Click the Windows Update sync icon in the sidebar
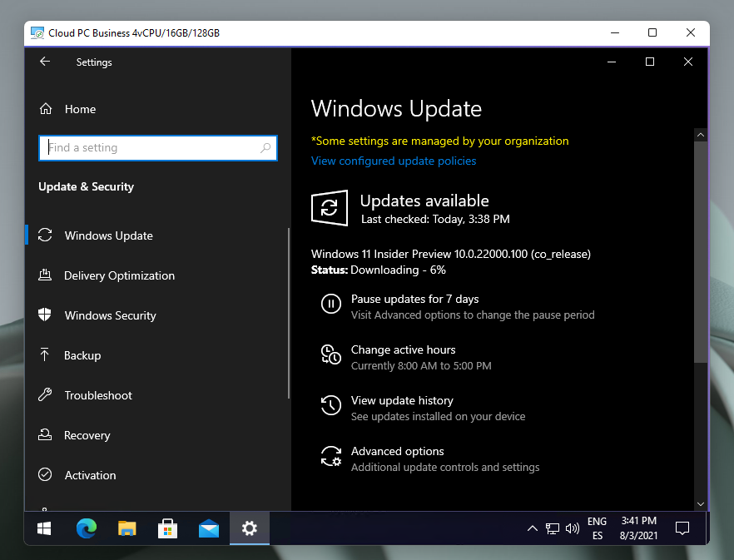This screenshot has width=734, height=560. click(45, 235)
